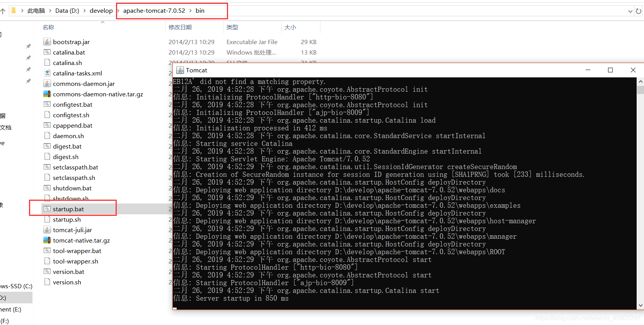Screen dimensions: 644x325
Task: Click the catalina.sh file icon
Action: [47, 63]
